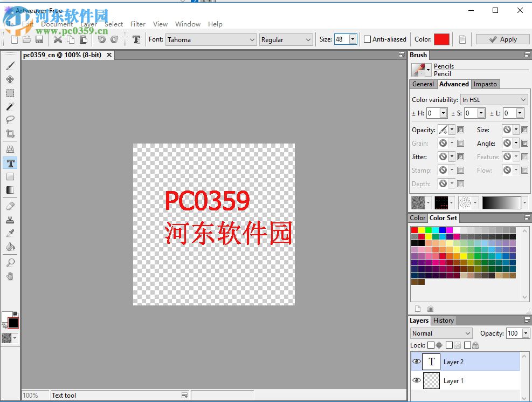Select the Eraser tool
This screenshot has width=532, height=402.
pyautogui.click(x=10, y=206)
